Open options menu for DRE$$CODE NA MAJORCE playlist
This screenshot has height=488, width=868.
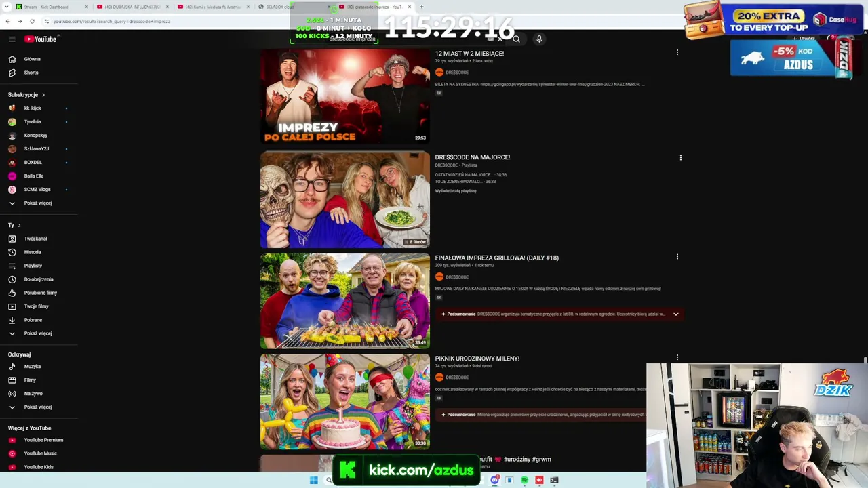[x=680, y=157]
